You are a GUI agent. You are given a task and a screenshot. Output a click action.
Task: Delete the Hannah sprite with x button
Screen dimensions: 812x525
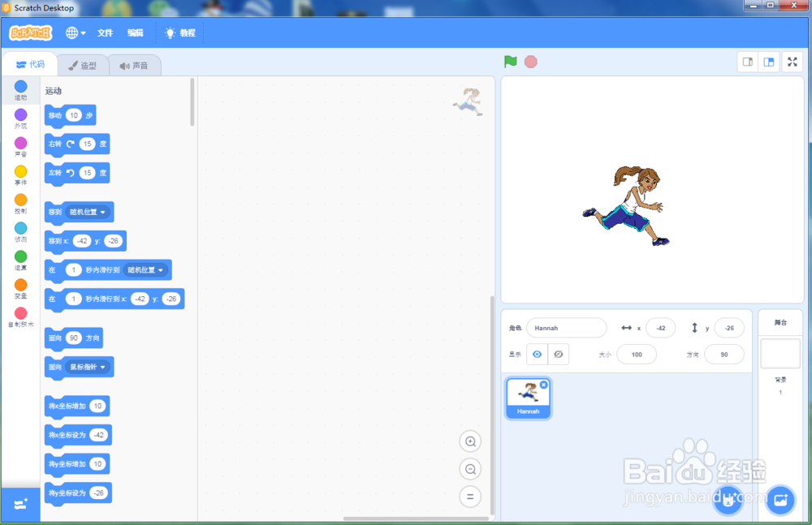coord(544,385)
